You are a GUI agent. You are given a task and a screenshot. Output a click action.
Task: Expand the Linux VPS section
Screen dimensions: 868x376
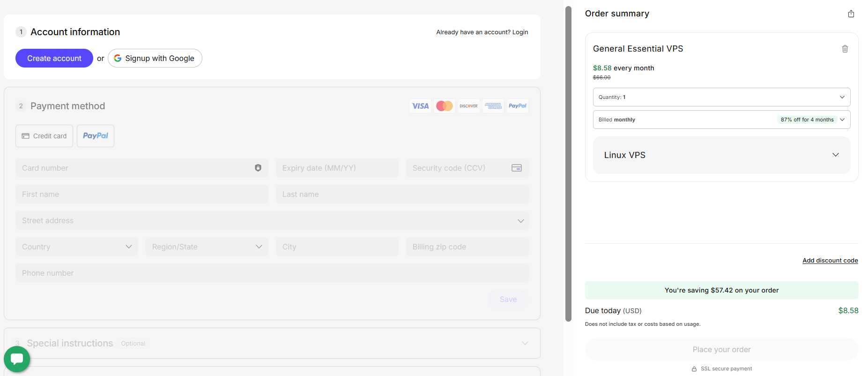tap(721, 155)
